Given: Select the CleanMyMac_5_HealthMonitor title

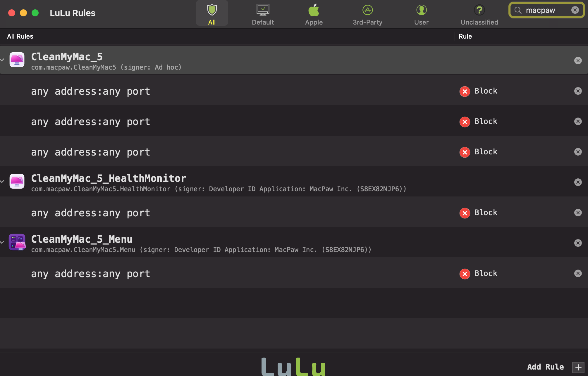Looking at the screenshot, I should (x=109, y=178).
